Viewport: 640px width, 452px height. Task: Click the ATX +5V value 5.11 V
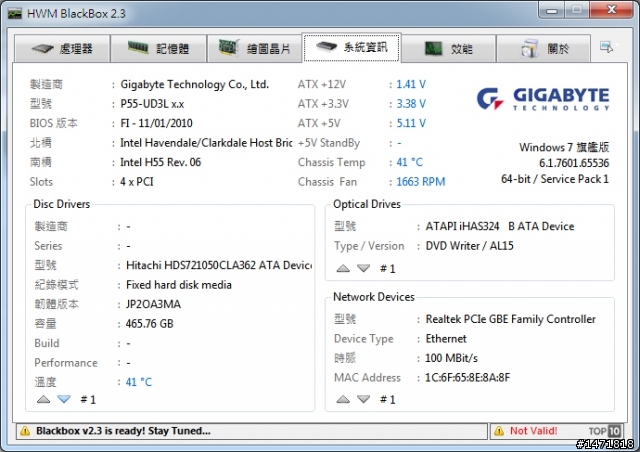pos(411,123)
